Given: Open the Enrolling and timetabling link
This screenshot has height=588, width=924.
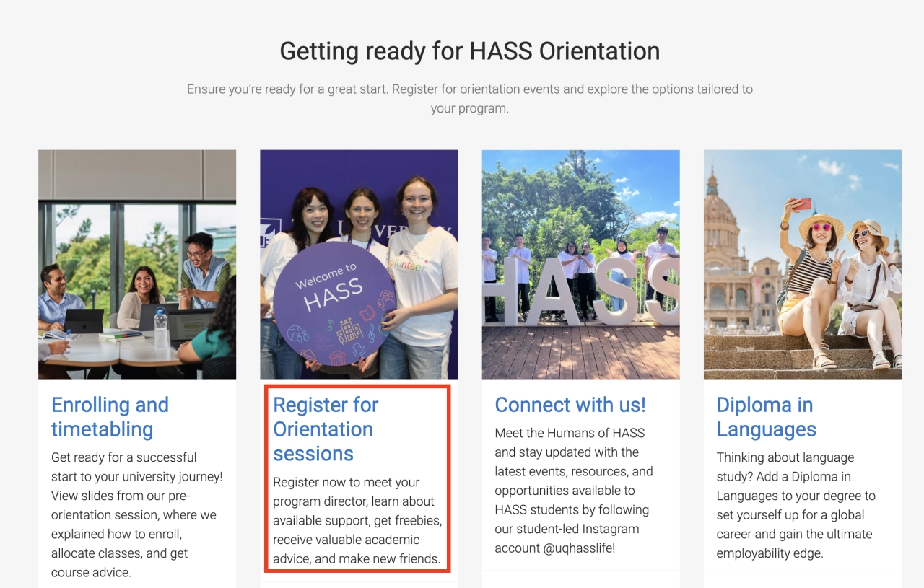Looking at the screenshot, I should [x=110, y=417].
